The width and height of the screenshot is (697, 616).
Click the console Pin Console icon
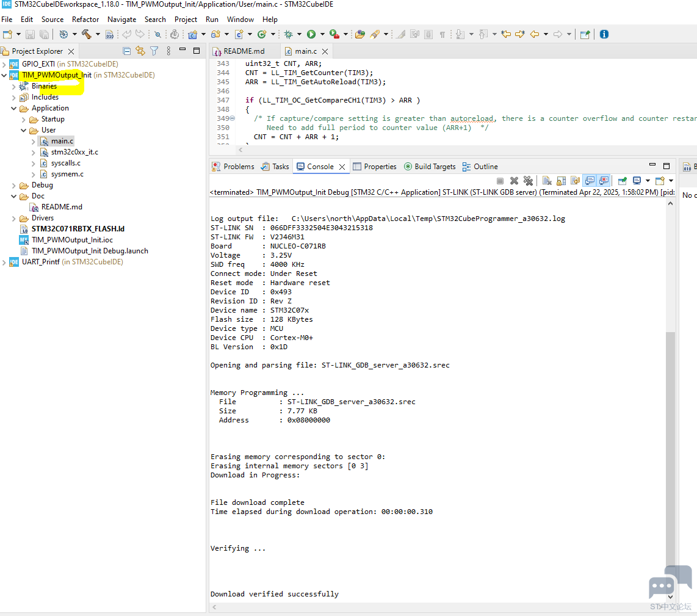coord(623,181)
